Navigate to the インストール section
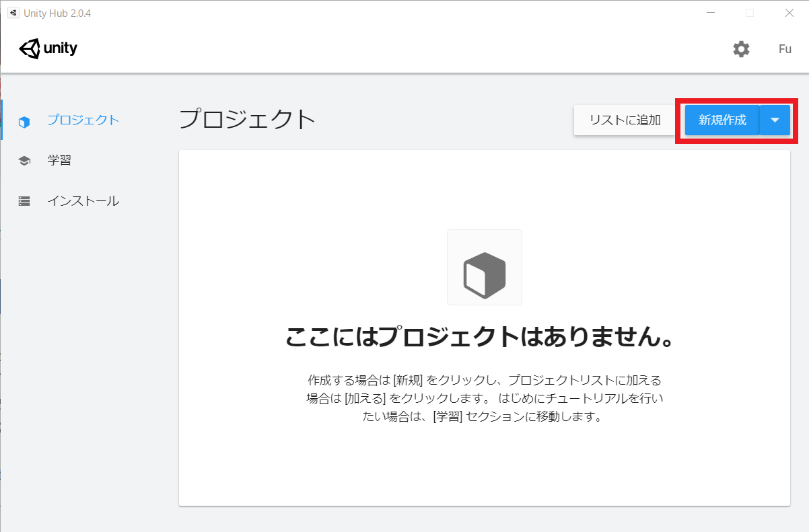Viewport: 809px width, 532px height. coord(83,200)
